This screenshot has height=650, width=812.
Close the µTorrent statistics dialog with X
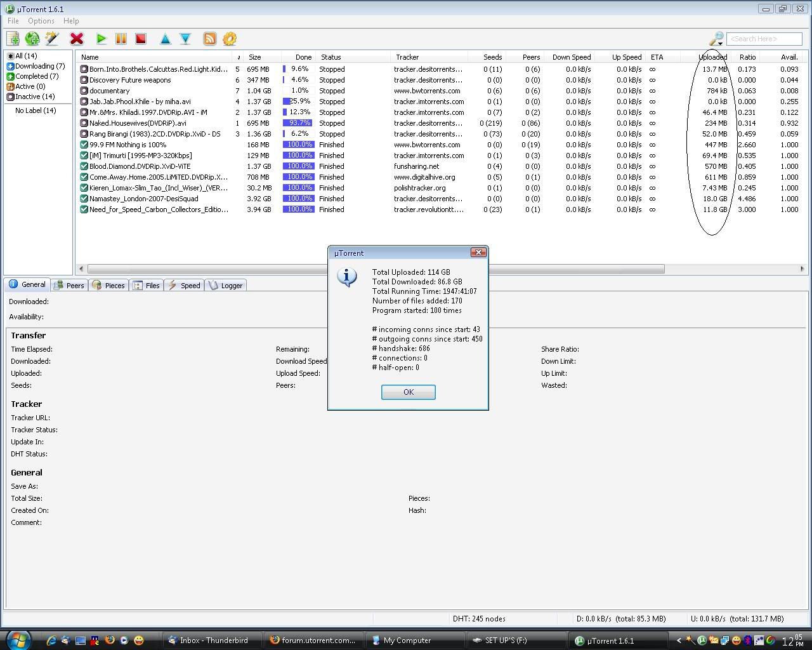[x=478, y=252]
